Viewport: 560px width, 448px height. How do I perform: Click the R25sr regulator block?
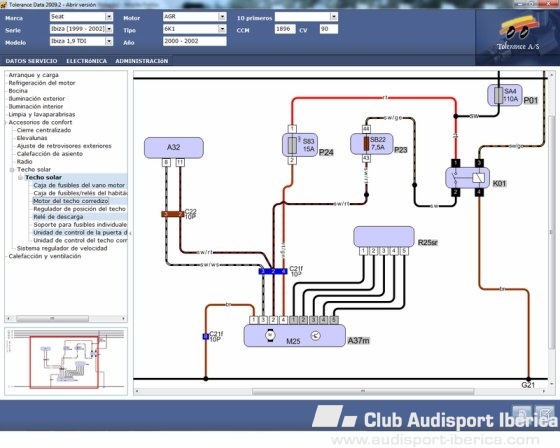384,236
